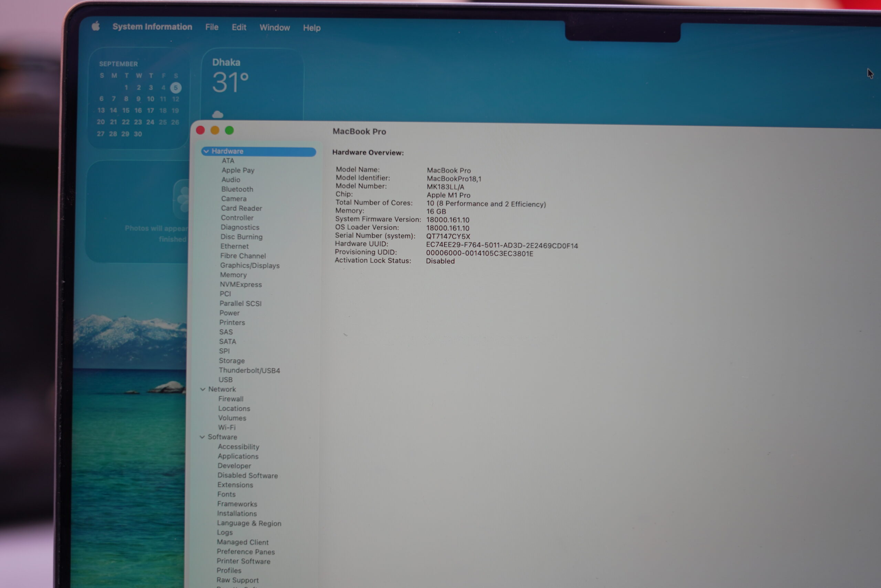Select Developer in the sidebar
This screenshot has width=881, height=588.
point(234,466)
